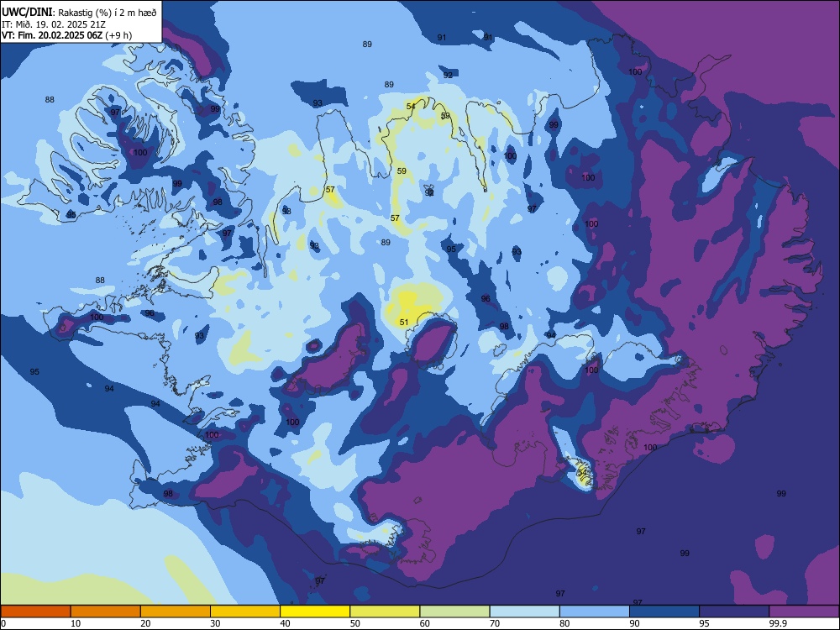Click the '20' legend tick label
Image resolution: width=840 pixels, height=630 pixels.
(145, 623)
